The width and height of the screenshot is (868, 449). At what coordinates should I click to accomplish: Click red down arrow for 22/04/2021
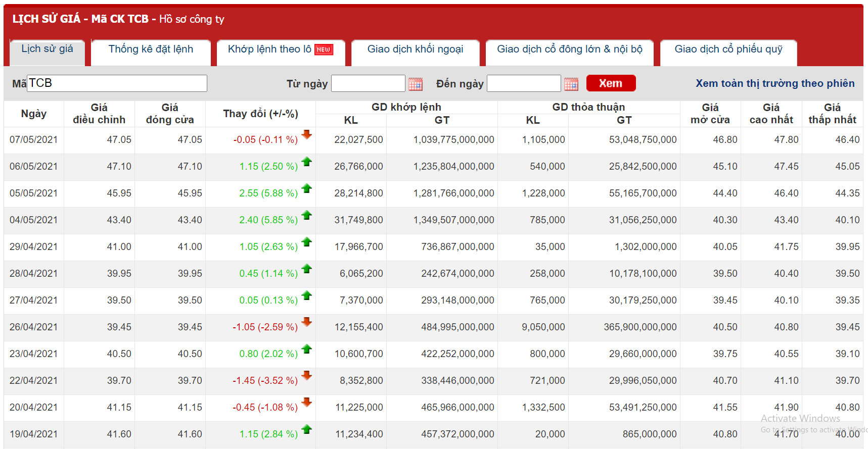coord(306,376)
